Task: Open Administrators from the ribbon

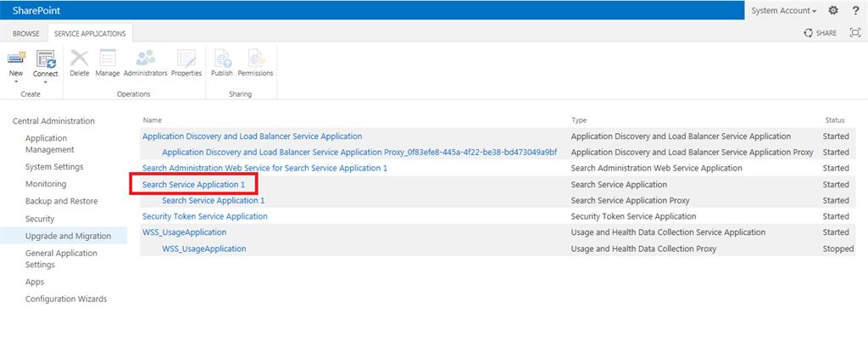Action: pyautogui.click(x=145, y=59)
